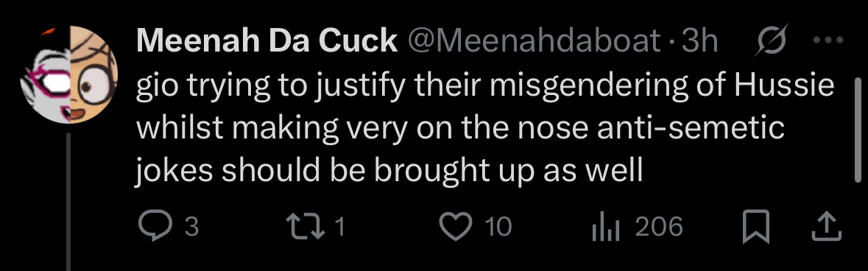This screenshot has height=271, width=868.
Task: Click the retweet count showing 1
Action: (340, 228)
